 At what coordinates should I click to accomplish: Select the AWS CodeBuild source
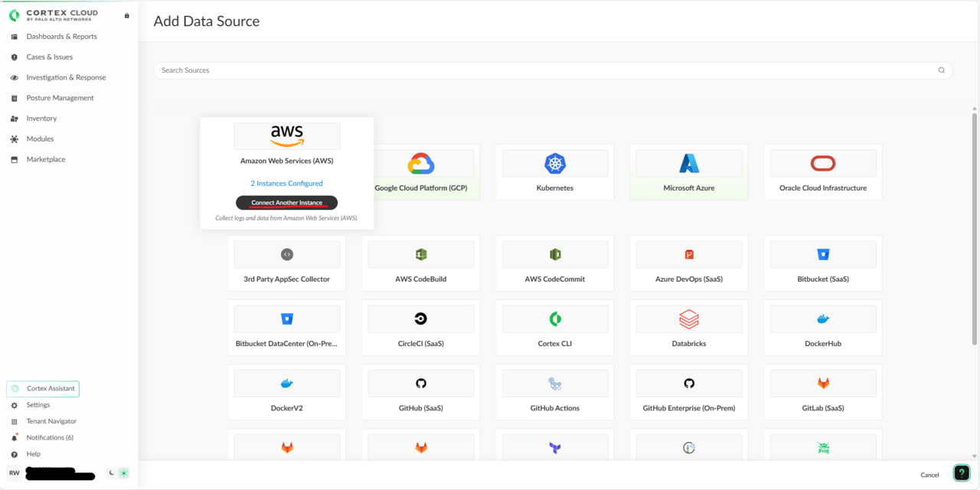(x=421, y=263)
